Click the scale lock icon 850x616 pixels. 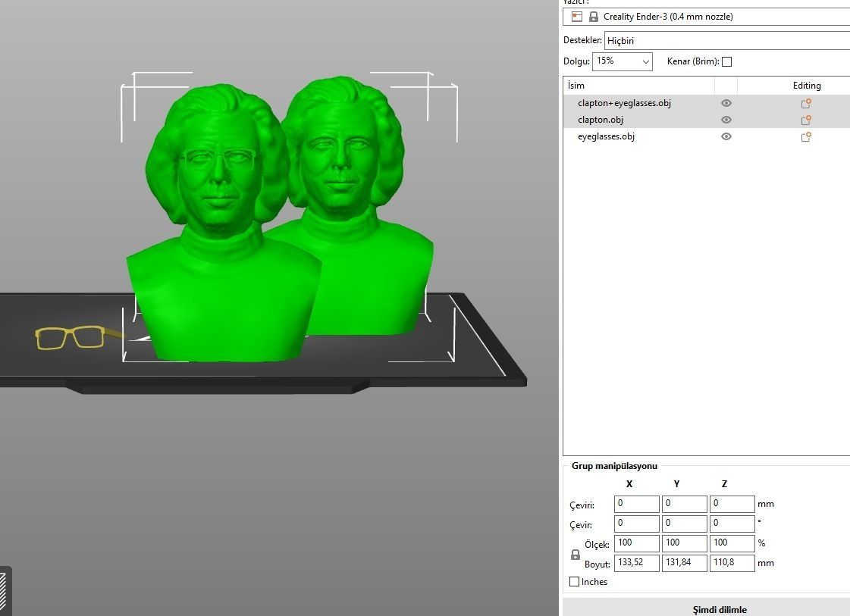(x=576, y=554)
